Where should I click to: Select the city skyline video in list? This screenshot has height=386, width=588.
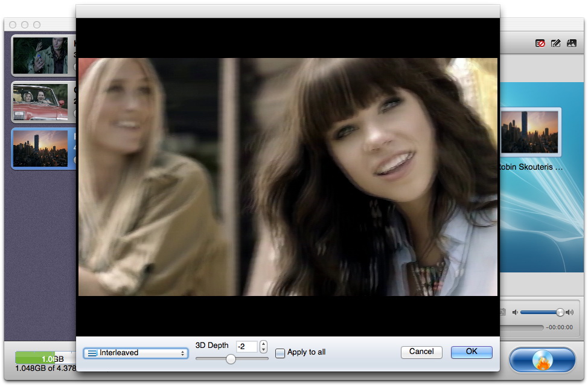(40, 148)
